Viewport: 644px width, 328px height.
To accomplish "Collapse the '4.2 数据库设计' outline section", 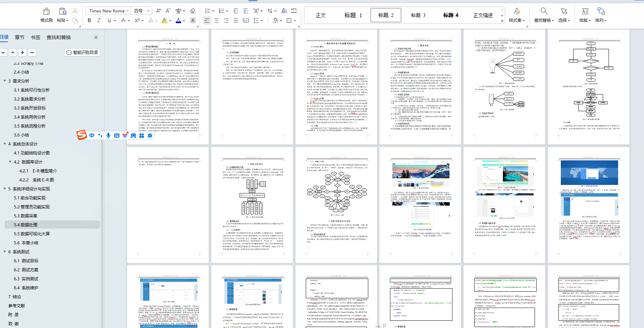I will point(10,162).
